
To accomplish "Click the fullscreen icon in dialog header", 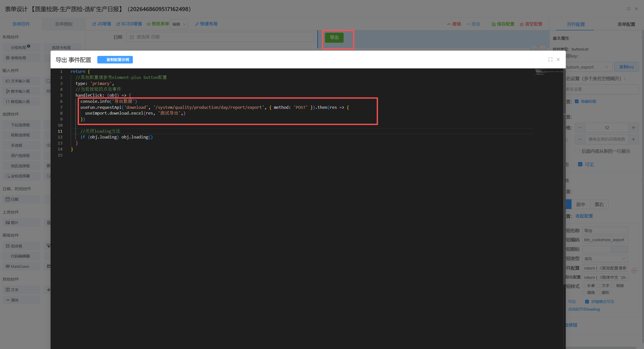I will pyautogui.click(x=550, y=60).
